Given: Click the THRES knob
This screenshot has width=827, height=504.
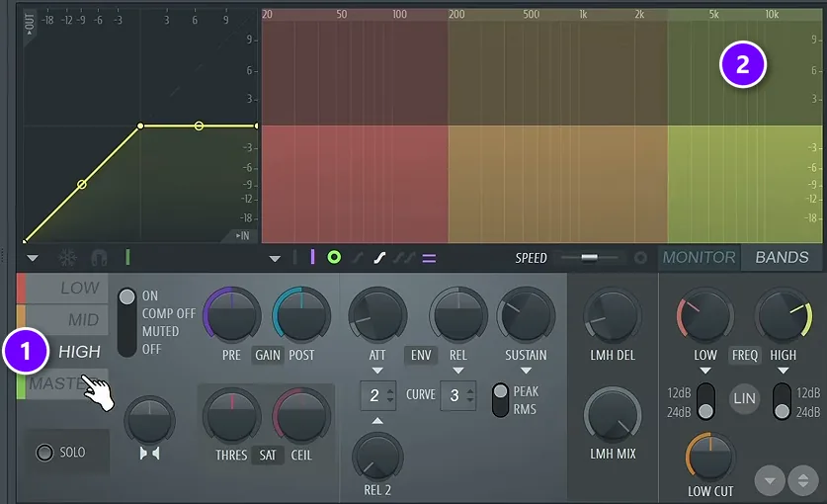Looking at the screenshot, I should [232, 415].
